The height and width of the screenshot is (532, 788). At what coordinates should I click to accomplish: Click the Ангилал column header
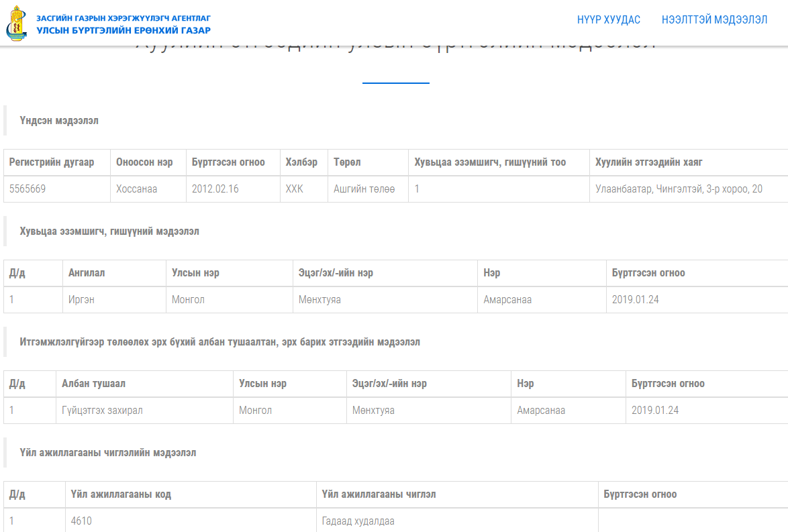click(87, 273)
